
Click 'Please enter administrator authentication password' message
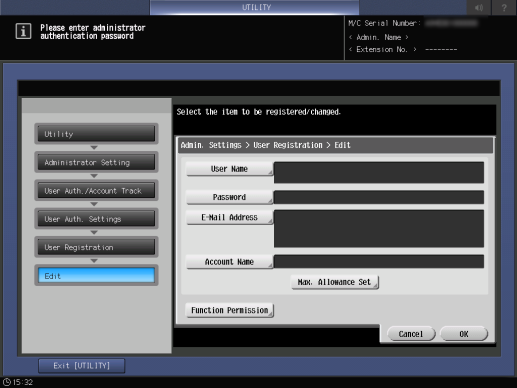click(93, 32)
